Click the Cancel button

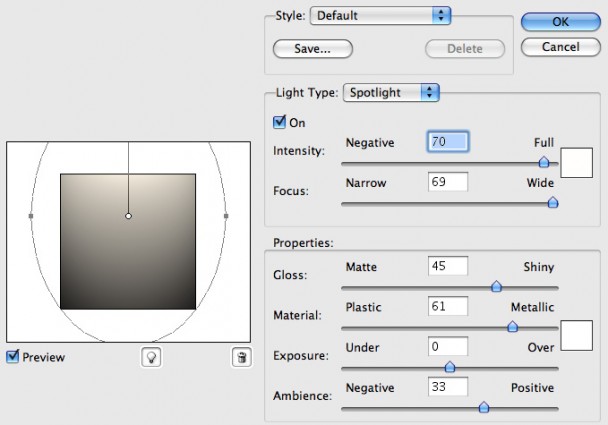[x=561, y=47]
